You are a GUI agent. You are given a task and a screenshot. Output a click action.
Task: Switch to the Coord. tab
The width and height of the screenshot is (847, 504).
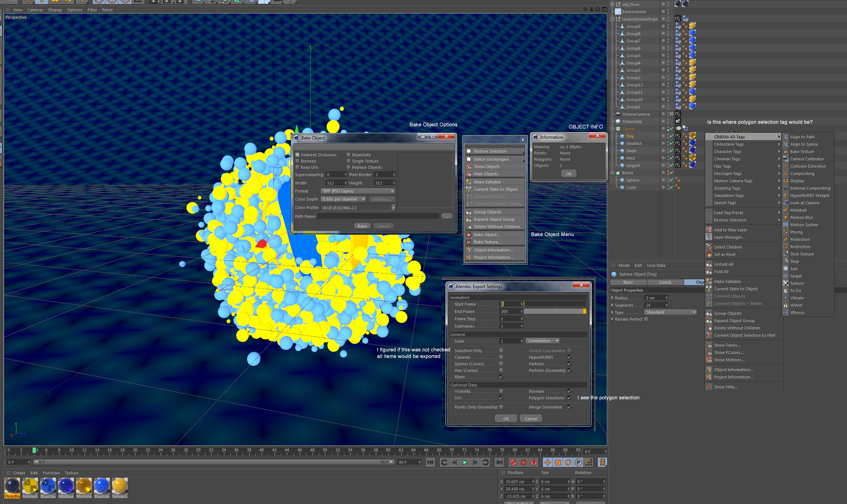(x=665, y=282)
